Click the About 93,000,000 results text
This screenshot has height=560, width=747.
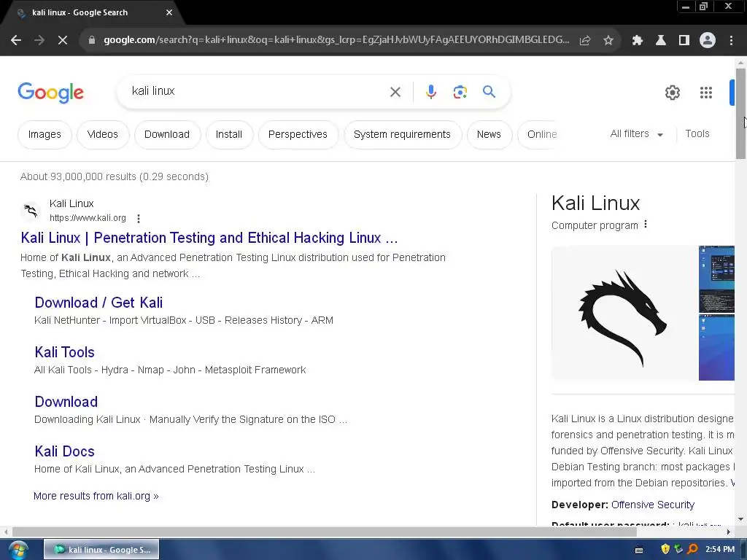point(115,176)
